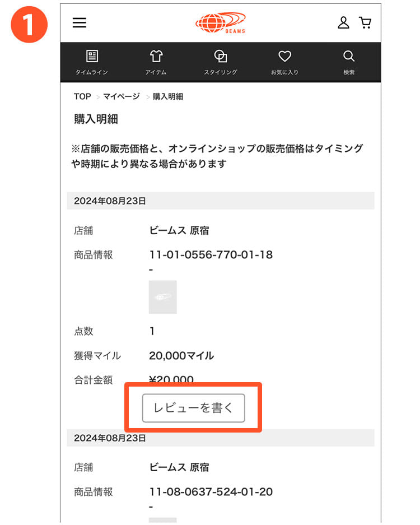This screenshot has width=420, height=525.
Task: Click the お気に入り heart icon
Action: pos(284,56)
